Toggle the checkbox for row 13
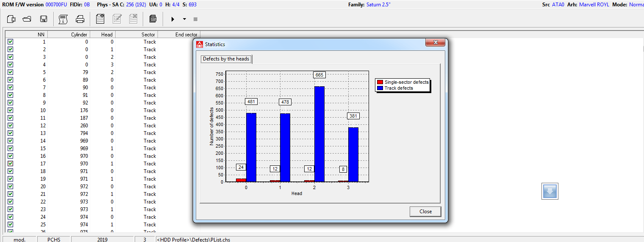The width and height of the screenshot is (644, 242). tap(11, 133)
